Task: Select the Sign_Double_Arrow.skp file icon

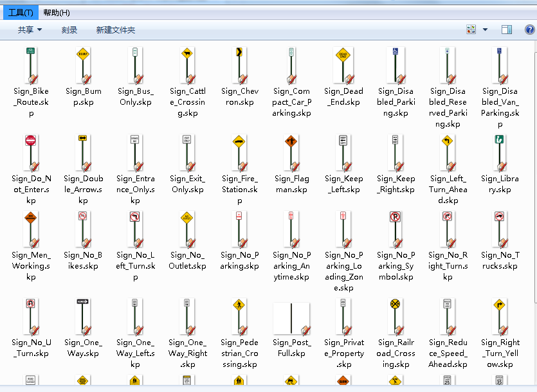Action: (x=83, y=153)
